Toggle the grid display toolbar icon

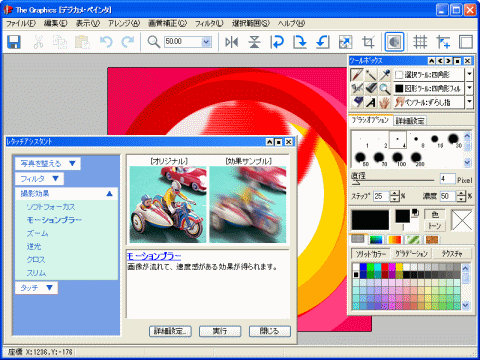point(420,42)
